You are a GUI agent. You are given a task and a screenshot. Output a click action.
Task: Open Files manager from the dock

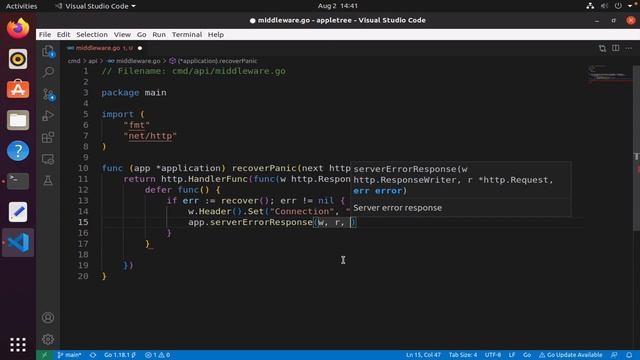pos(18,120)
